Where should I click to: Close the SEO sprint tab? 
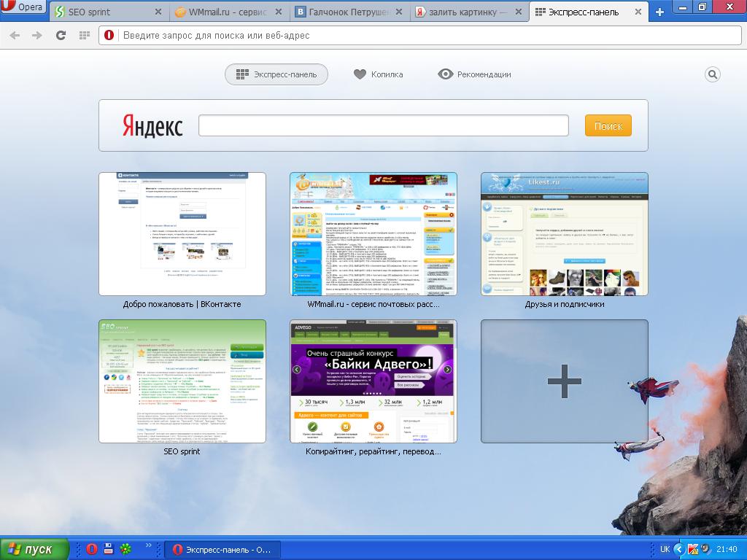[x=158, y=12]
